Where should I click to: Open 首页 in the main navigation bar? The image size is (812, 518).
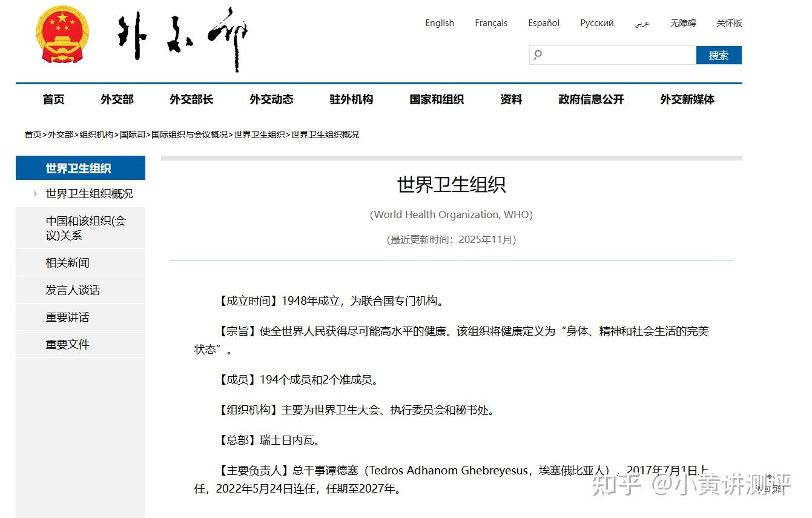pyautogui.click(x=54, y=99)
